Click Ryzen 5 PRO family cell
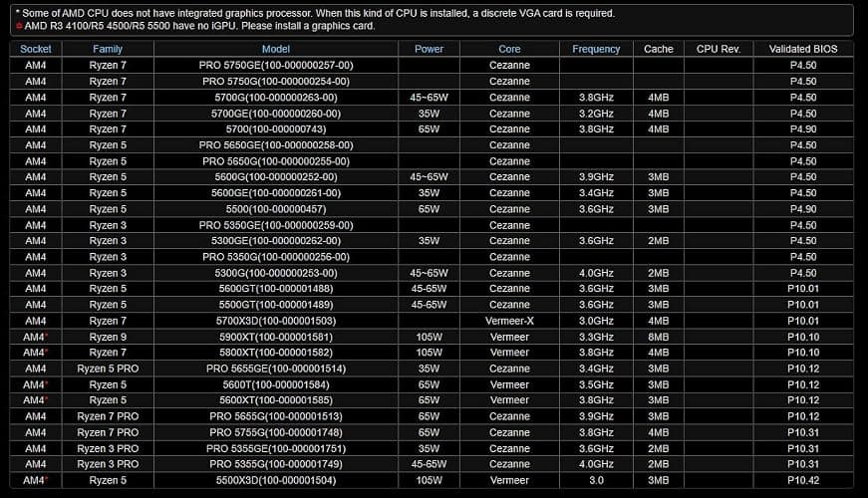868x498 pixels. click(108, 369)
